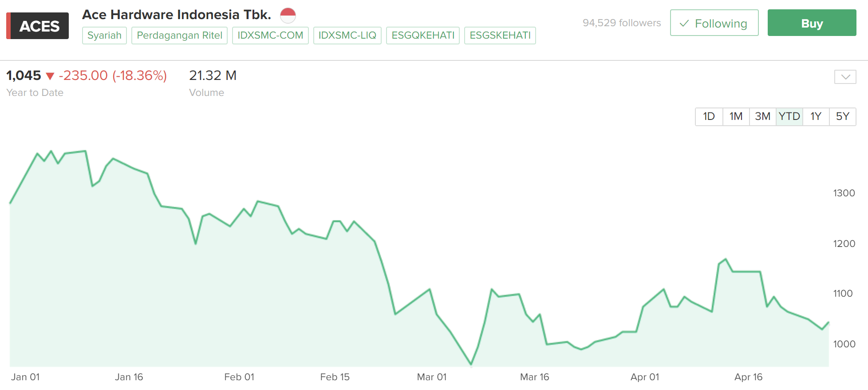
Task: Open the Syariah tag
Action: [x=104, y=36]
